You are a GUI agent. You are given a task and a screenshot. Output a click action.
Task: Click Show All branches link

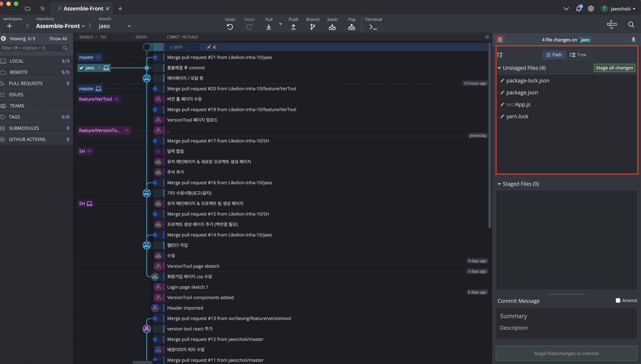[58, 38]
